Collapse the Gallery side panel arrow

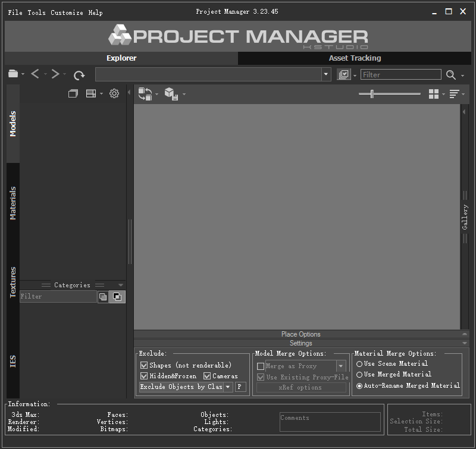click(464, 112)
